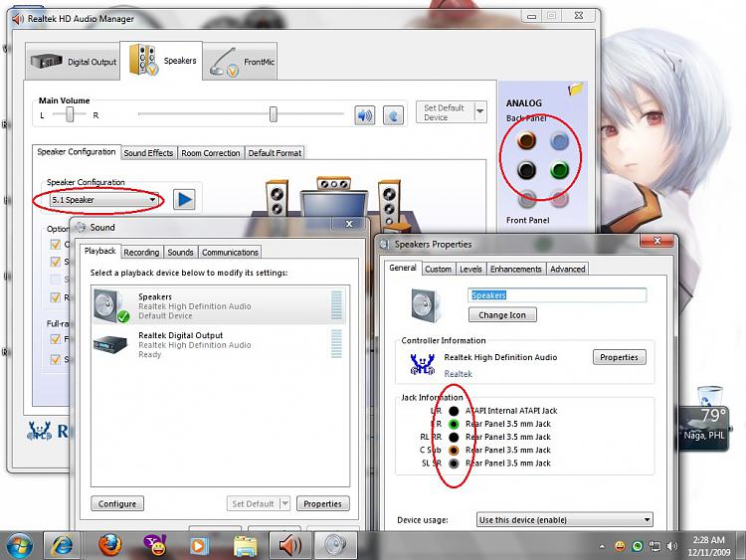The width and height of the screenshot is (746, 560).
Task: Toggle first checkbox under Optional section
Action: [55, 244]
